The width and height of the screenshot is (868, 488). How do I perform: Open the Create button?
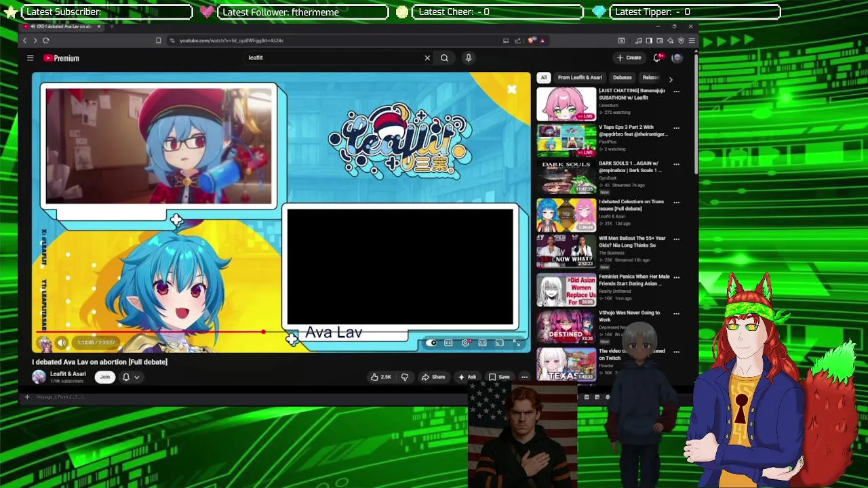point(629,58)
